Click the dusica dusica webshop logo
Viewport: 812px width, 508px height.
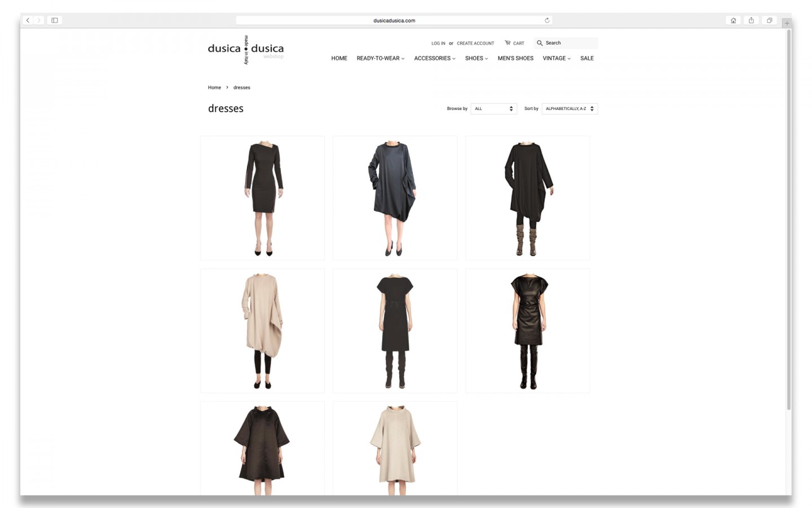(246, 50)
